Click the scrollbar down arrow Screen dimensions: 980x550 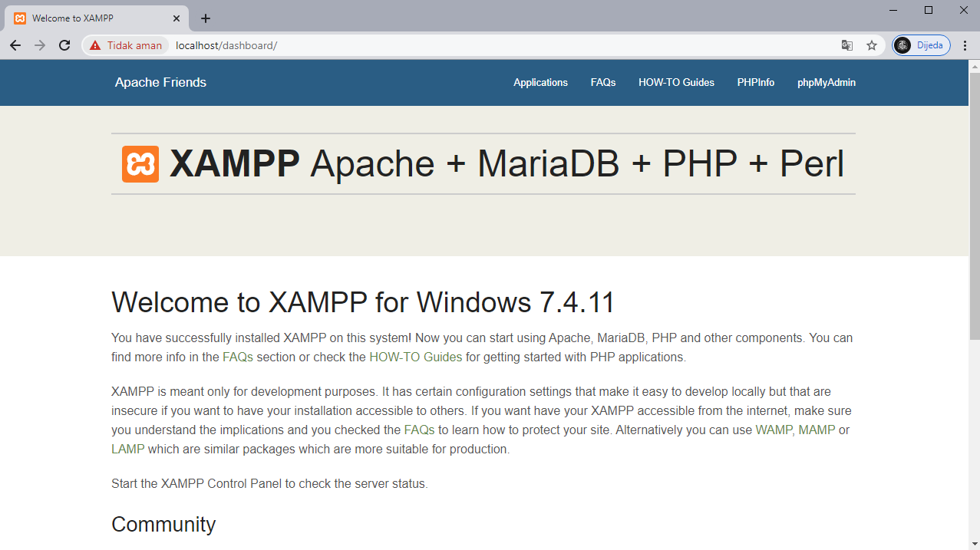tap(975, 544)
